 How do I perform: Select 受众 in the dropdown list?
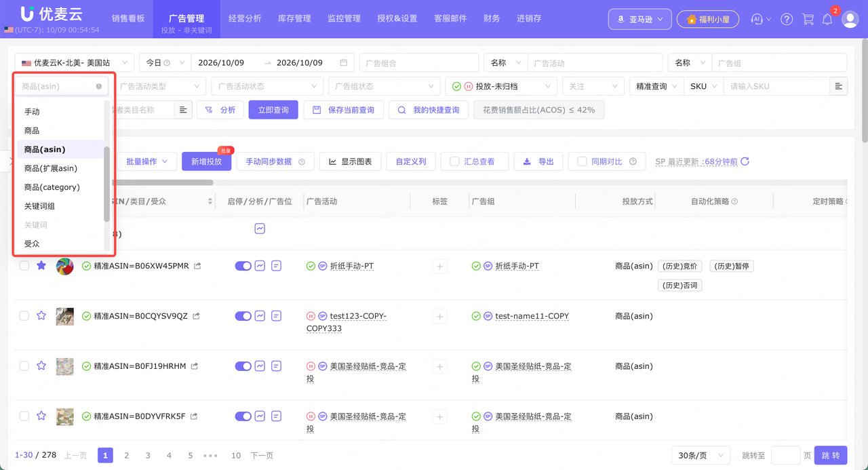pyautogui.click(x=60, y=243)
